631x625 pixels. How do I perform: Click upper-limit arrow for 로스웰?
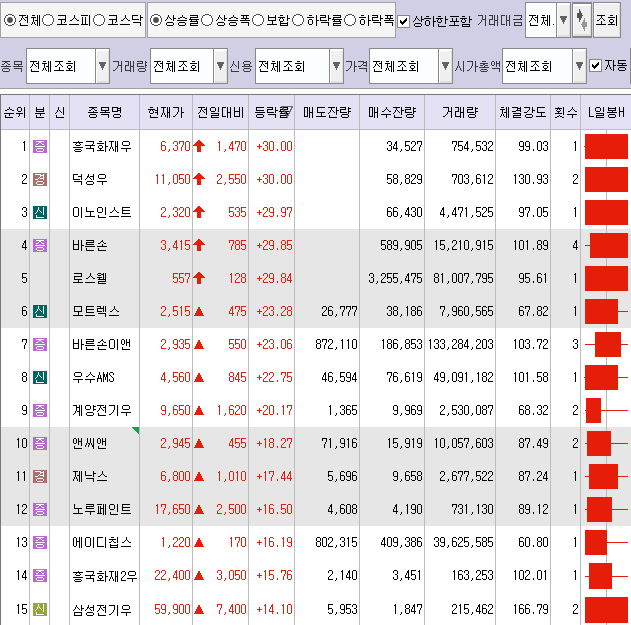tap(199, 278)
